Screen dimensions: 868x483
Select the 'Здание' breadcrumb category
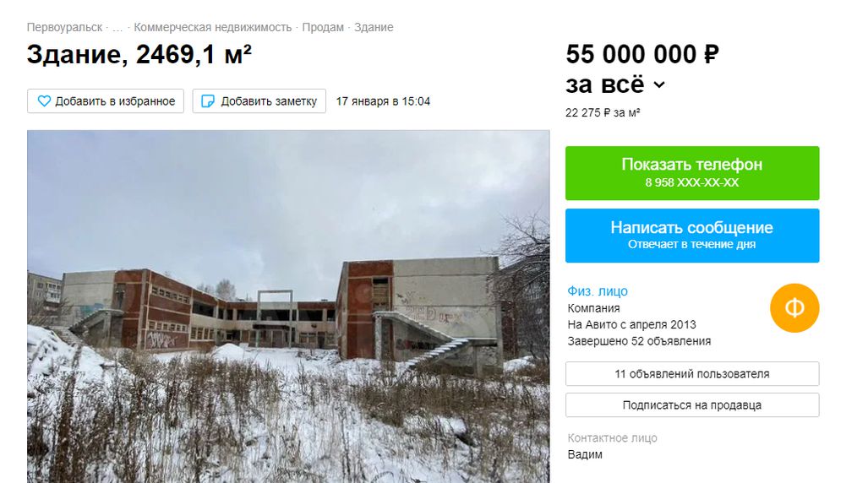pos(374,27)
